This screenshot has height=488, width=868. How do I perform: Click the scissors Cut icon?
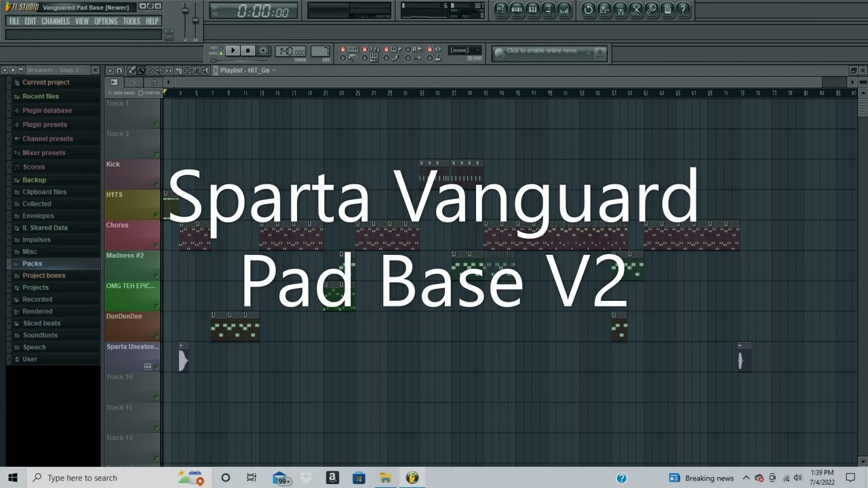[636, 9]
